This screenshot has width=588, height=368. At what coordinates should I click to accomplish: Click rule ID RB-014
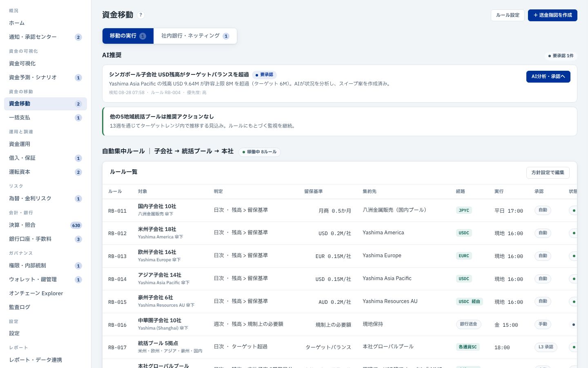pyautogui.click(x=117, y=279)
